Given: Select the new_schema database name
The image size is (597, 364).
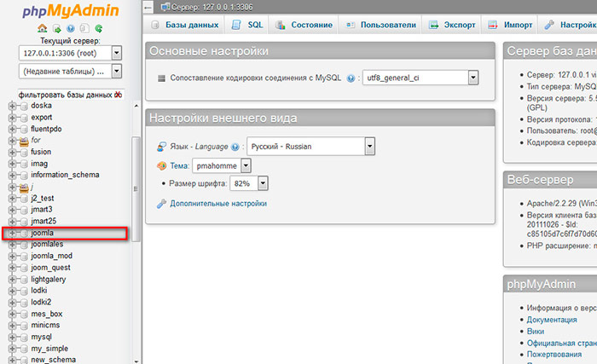Looking at the screenshot, I should (x=53, y=360).
